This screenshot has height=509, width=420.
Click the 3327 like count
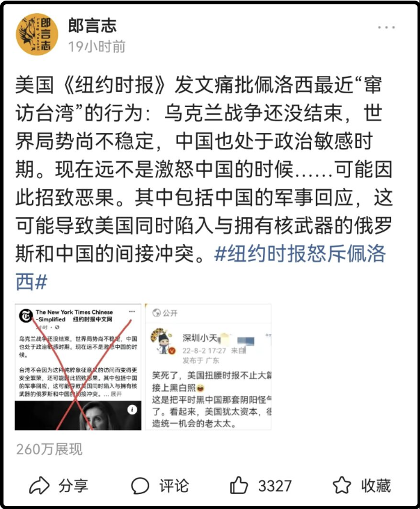pyautogui.click(x=275, y=486)
